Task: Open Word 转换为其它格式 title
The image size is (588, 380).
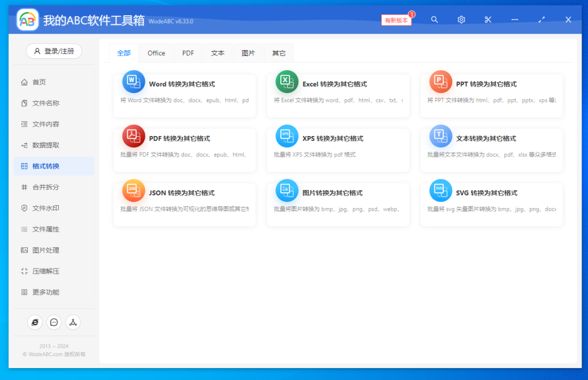Action: pos(182,84)
